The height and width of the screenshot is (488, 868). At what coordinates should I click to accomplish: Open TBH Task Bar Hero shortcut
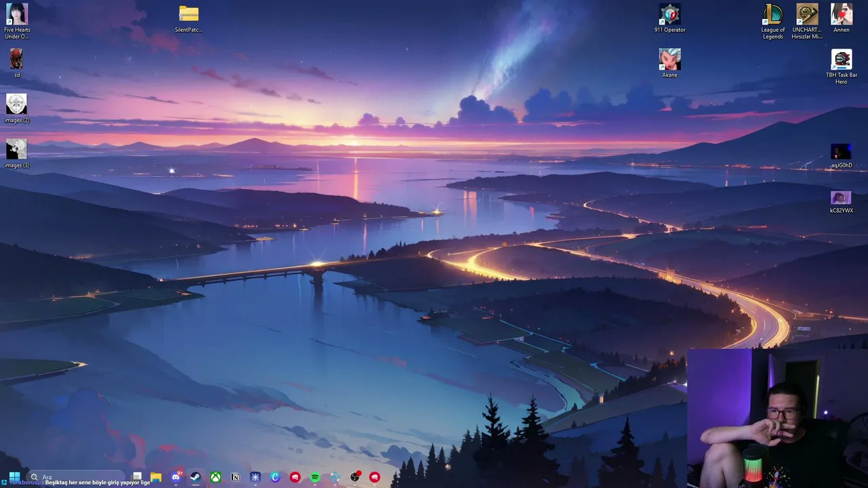pyautogui.click(x=842, y=66)
